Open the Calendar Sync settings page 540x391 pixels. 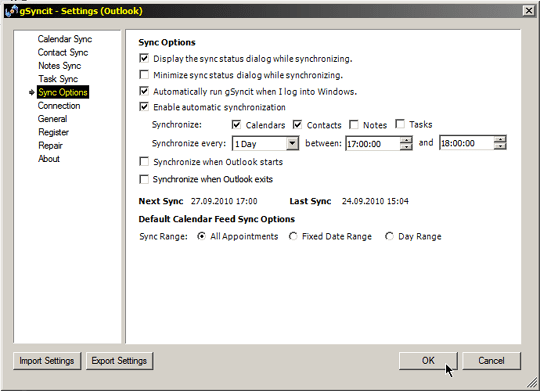(x=65, y=39)
